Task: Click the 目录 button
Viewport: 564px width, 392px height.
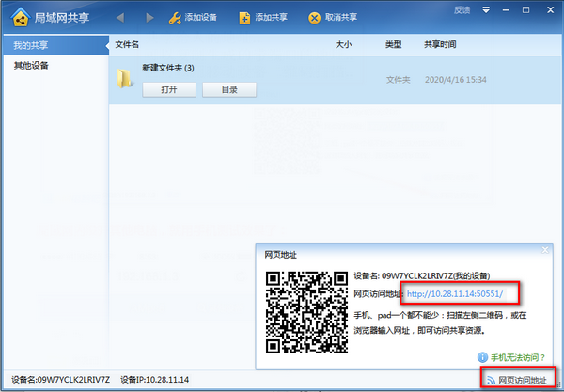Action: tap(229, 89)
